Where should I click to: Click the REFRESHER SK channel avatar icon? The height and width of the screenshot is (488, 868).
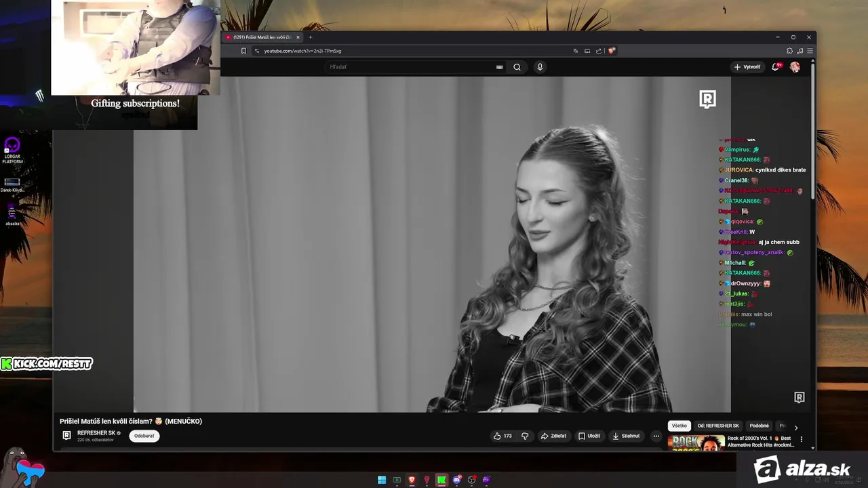point(66,436)
